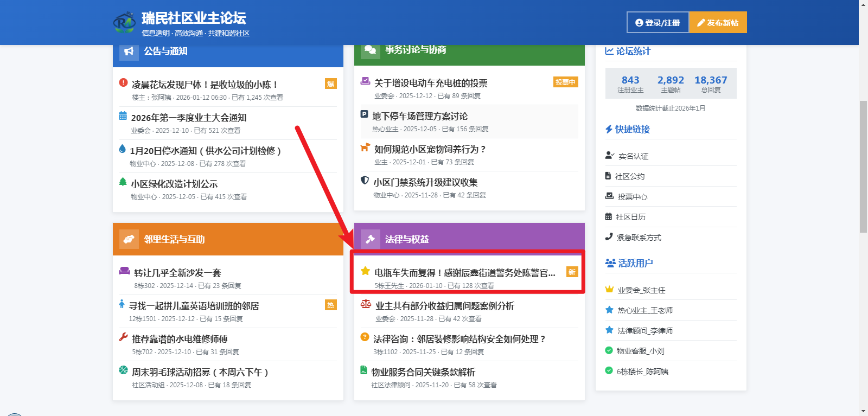Click the 投票中 badge on the voting post

565,82
